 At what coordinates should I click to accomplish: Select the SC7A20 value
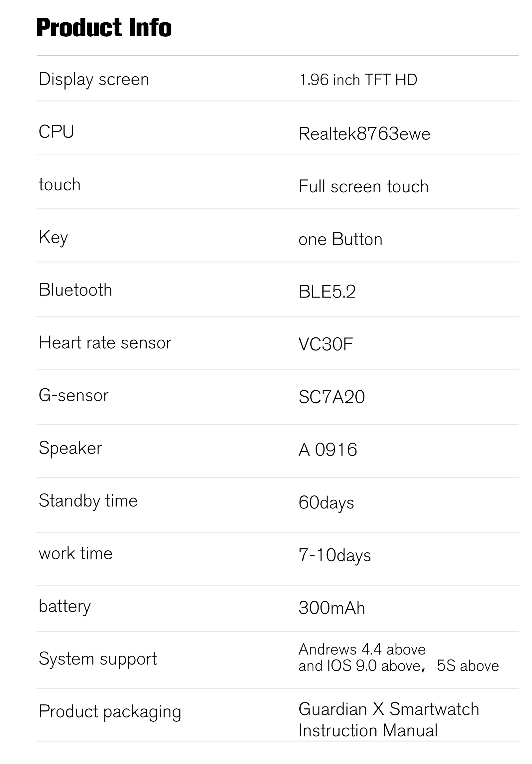[332, 397]
